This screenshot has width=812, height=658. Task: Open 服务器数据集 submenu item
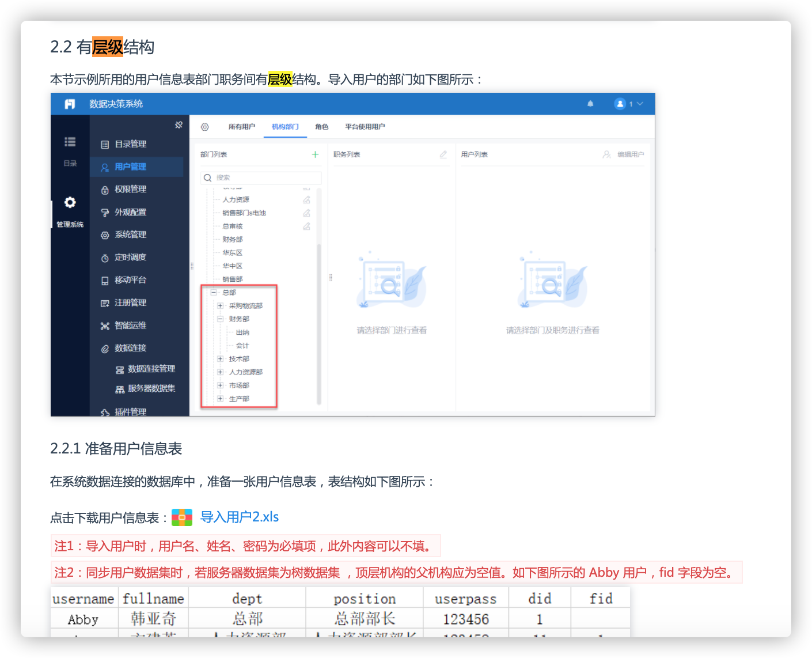click(x=145, y=388)
